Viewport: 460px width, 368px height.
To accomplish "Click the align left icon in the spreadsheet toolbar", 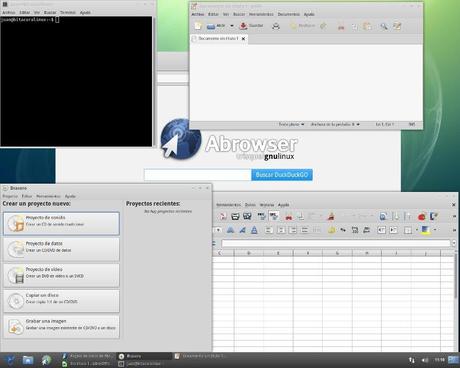I will (x=269, y=230).
